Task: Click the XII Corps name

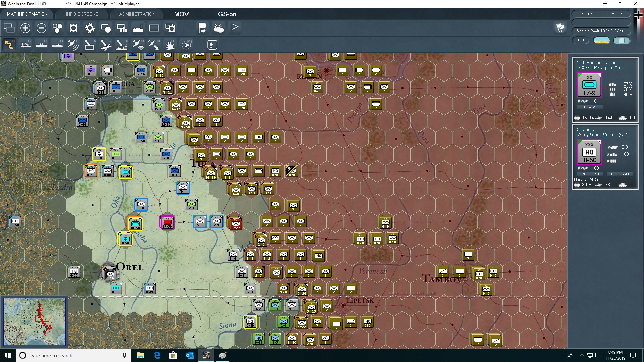Action: click(585, 129)
